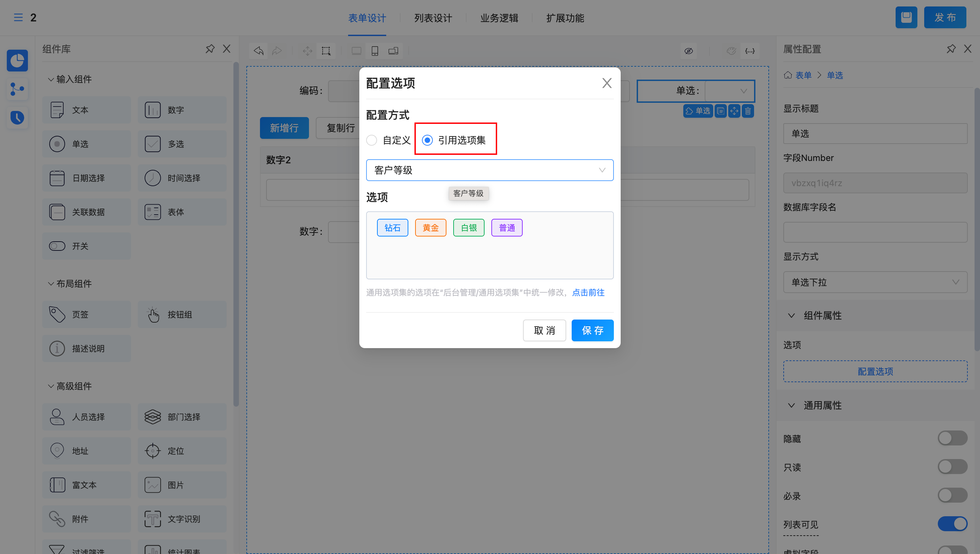This screenshot has width=980, height=554.
Task: Click the save disk icon beside Publish
Action: (x=906, y=17)
